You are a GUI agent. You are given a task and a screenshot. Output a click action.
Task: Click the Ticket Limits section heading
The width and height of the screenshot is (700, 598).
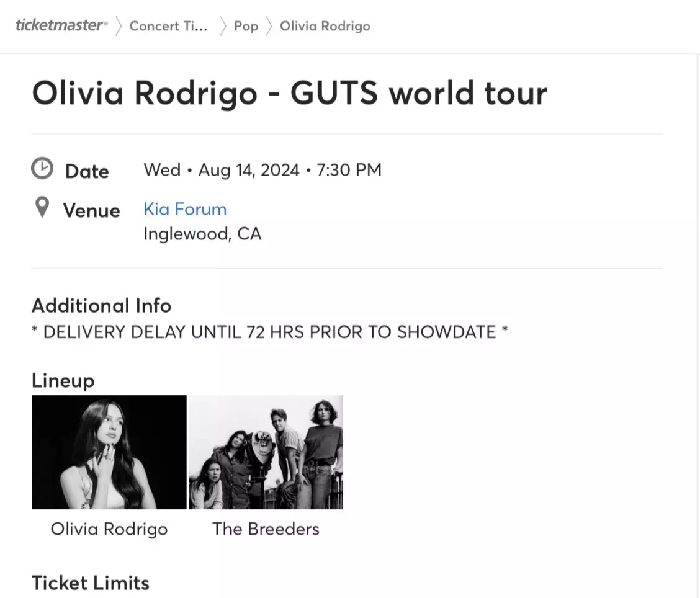click(x=91, y=583)
